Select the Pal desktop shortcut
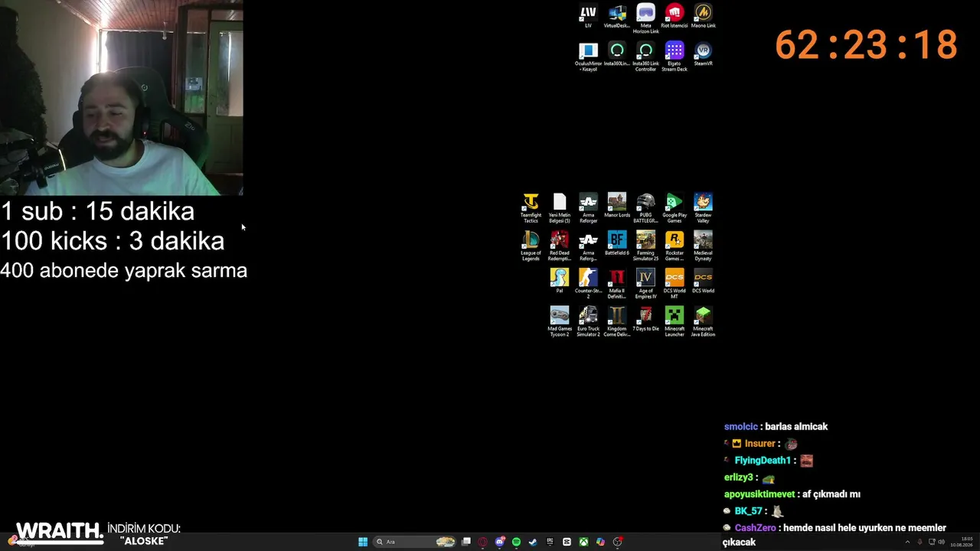This screenshot has height=551, width=980. [560, 281]
